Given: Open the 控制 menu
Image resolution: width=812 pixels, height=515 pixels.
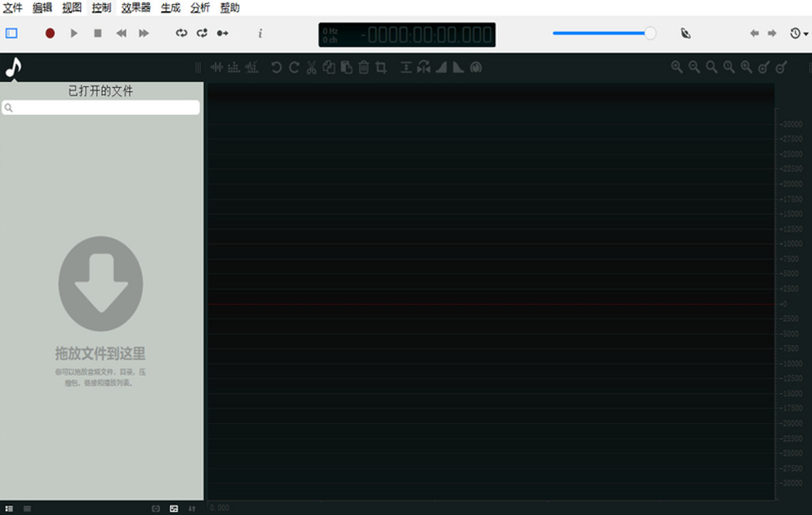Looking at the screenshot, I should 102,8.
